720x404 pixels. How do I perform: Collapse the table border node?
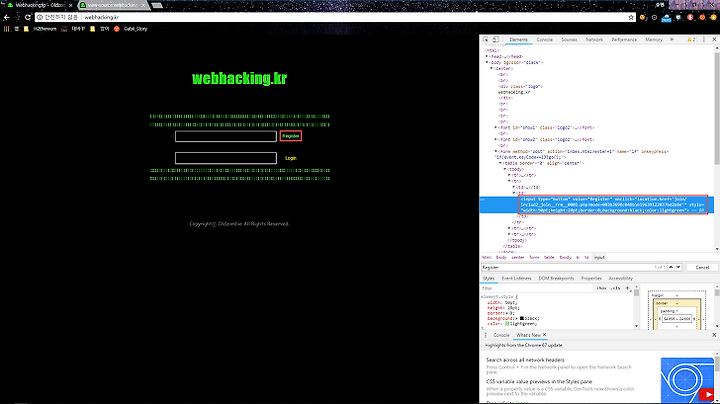tap(501, 163)
